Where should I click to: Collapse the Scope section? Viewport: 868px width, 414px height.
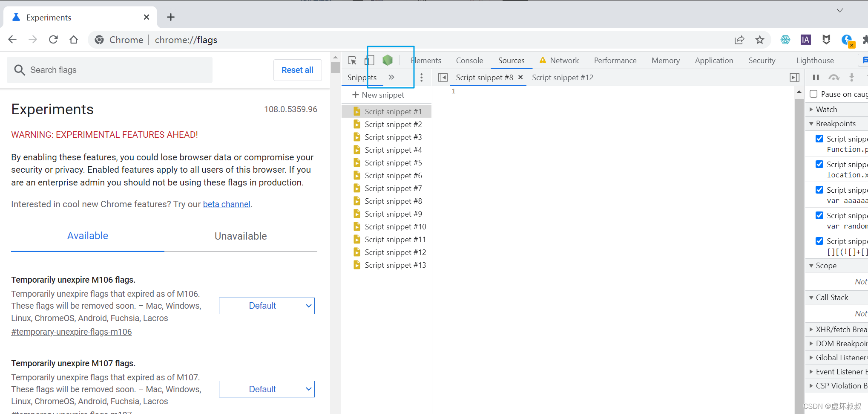tap(836, 266)
